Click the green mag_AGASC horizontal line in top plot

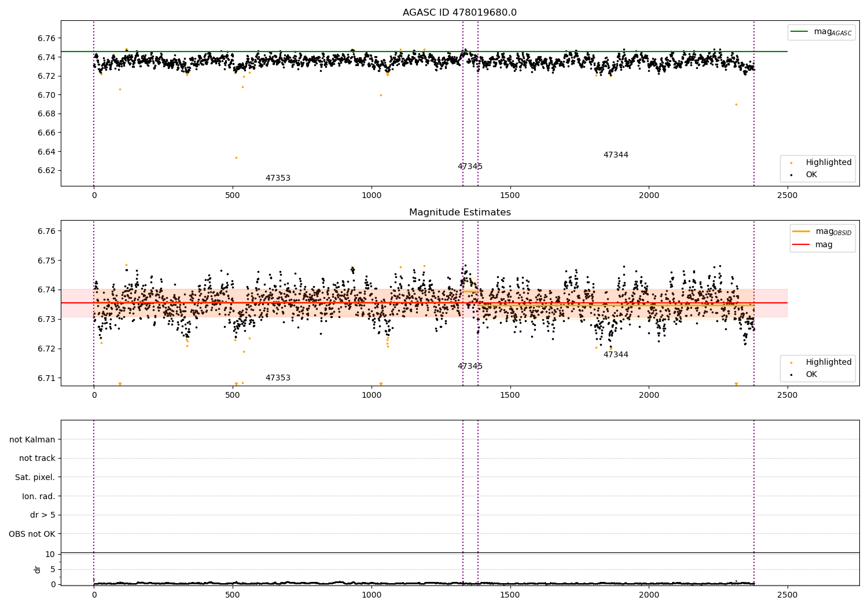tap(424, 52)
